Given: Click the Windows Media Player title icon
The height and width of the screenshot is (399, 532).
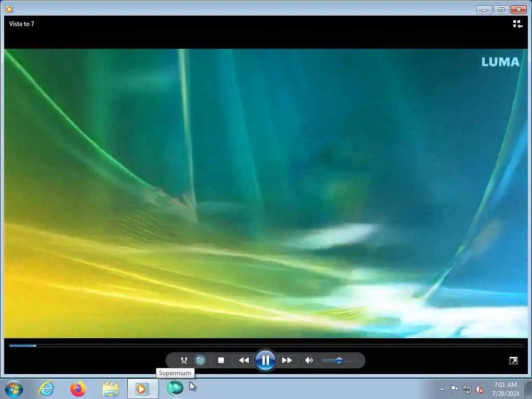Looking at the screenshot, I should (9, 9).
